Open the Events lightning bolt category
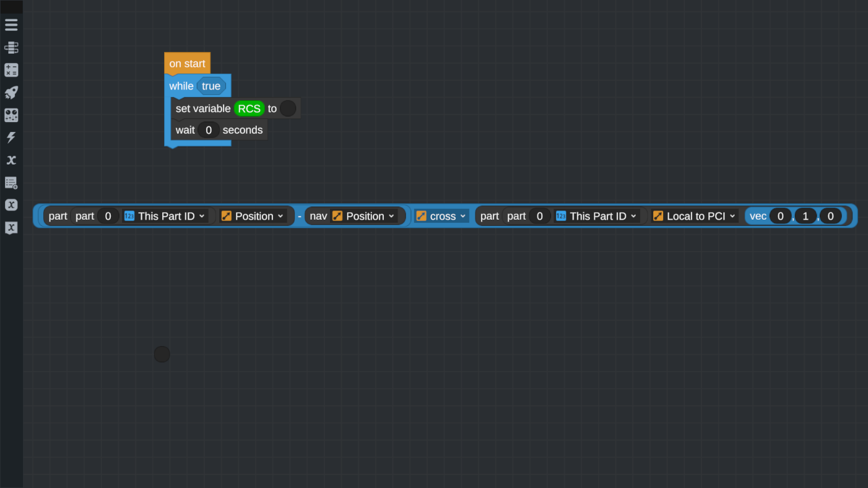 pos(11,138)
